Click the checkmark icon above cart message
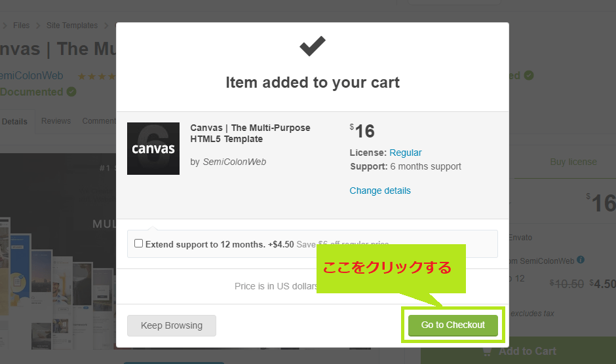 (x=313, y=46)
